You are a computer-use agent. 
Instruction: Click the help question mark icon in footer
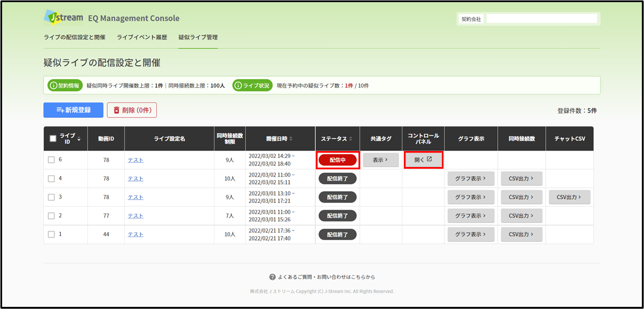click(x=272, y=277)
